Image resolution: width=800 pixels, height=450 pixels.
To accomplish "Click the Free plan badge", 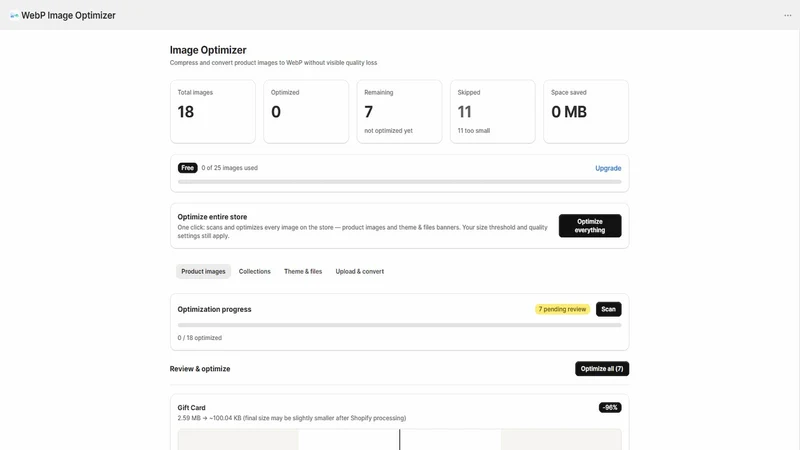I will (187, 168).
